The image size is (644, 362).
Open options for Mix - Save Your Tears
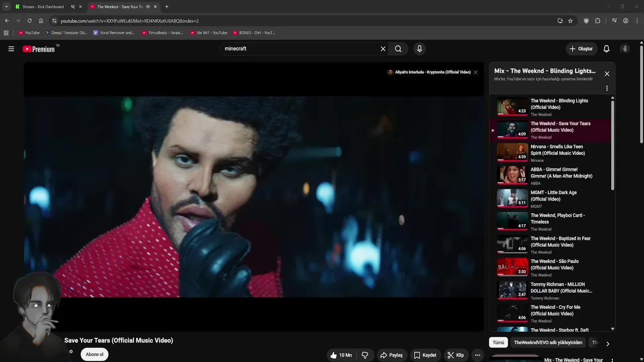(612, 360)
